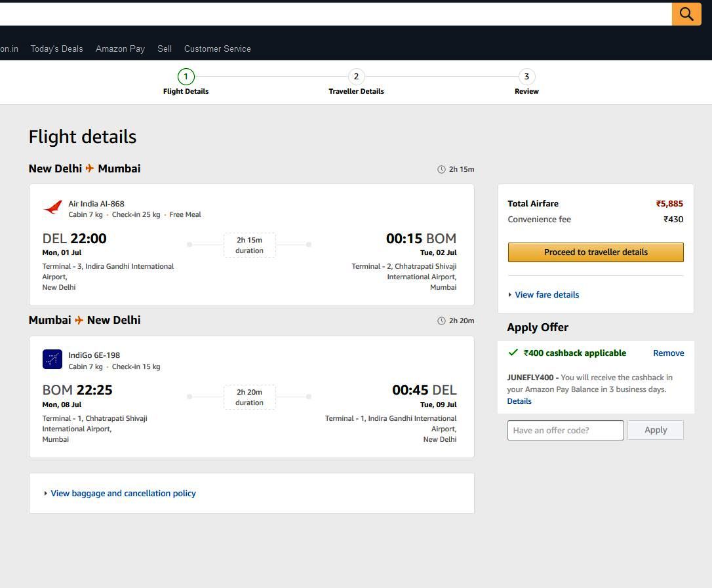Click Check-in 15 kg baggage text
Image resolution: width=712 pixels, height=588 pixels.
tap(136, 366)
